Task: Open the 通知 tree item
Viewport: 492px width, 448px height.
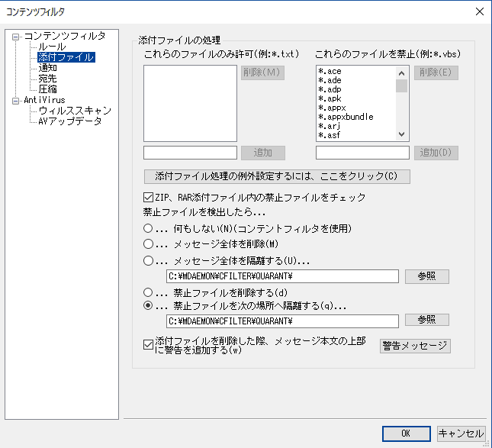Action: pos(47,68)
